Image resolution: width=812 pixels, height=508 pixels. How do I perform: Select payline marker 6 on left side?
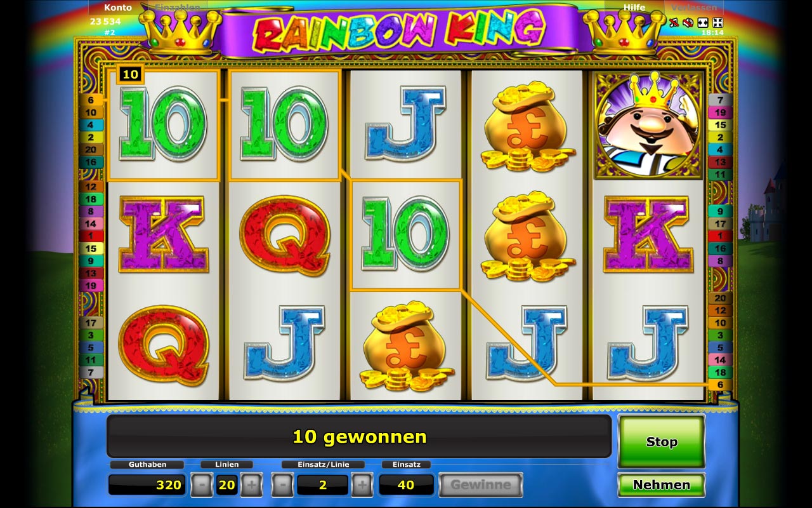(91, 100)
